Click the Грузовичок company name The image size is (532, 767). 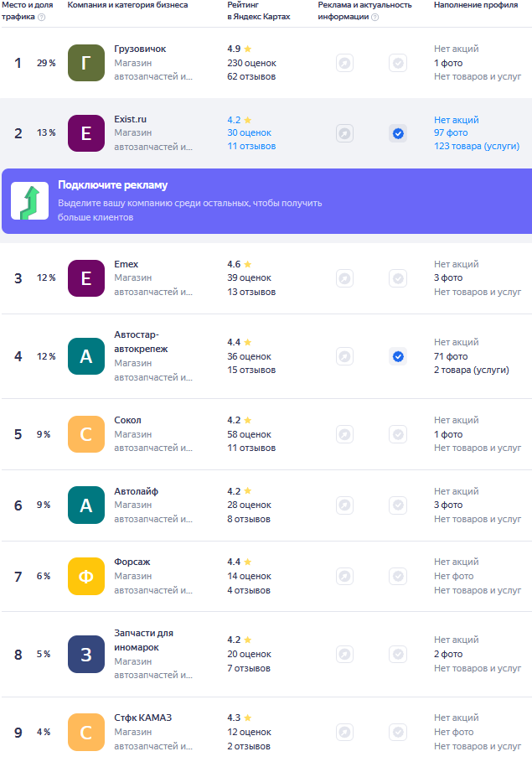[x=140, y=49]
